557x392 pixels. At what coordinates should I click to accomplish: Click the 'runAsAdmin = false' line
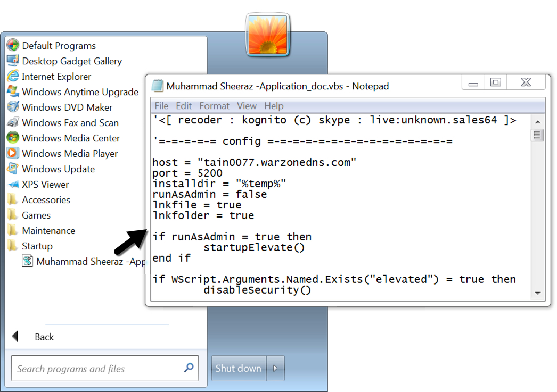point(210,194)
